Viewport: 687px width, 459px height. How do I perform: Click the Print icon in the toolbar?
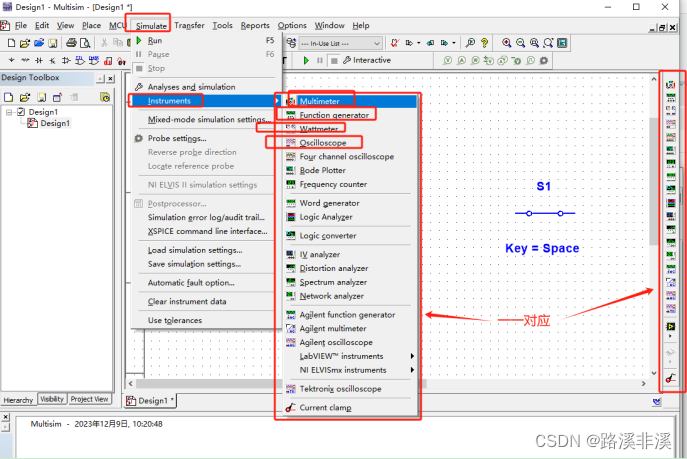point(71,43)
